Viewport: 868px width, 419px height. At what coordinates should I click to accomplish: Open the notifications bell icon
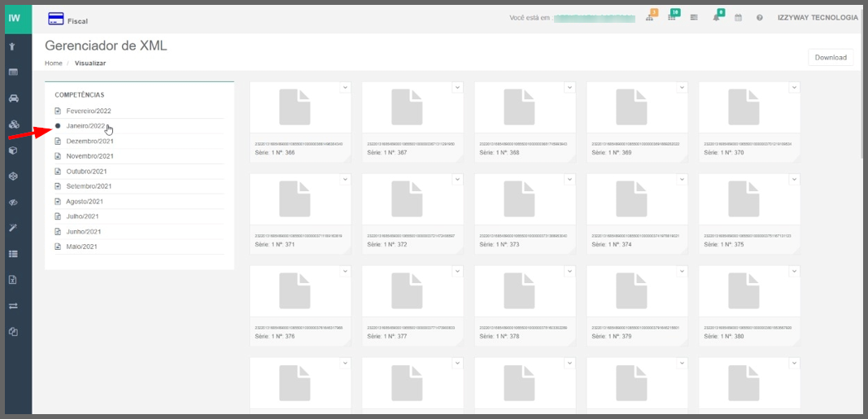coord(716,18)
